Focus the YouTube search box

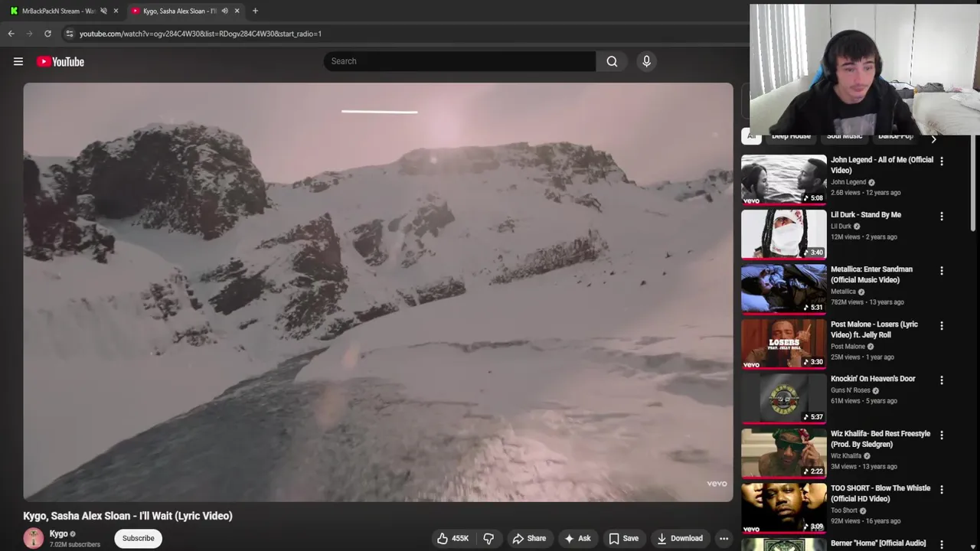coord(459,61)
